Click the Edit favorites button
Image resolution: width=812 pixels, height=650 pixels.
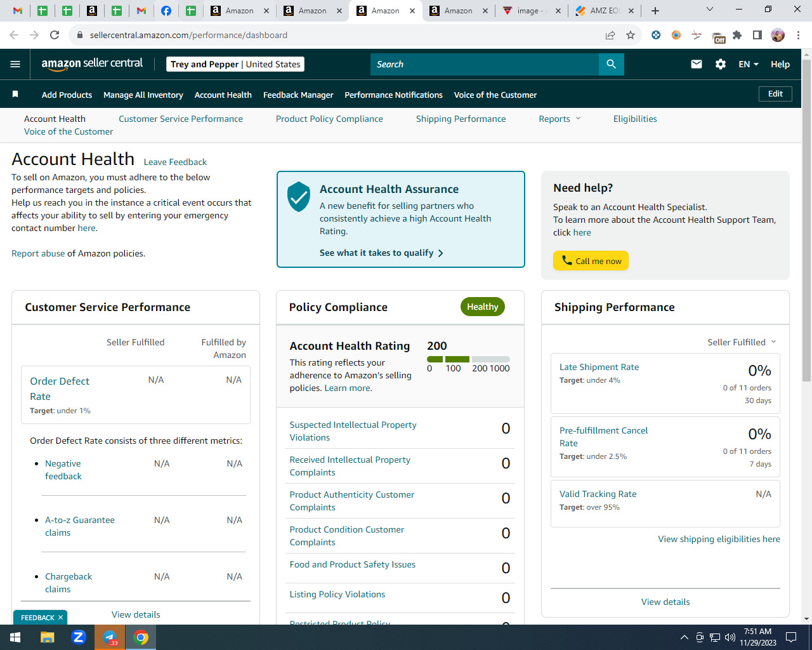click(775, 94)
